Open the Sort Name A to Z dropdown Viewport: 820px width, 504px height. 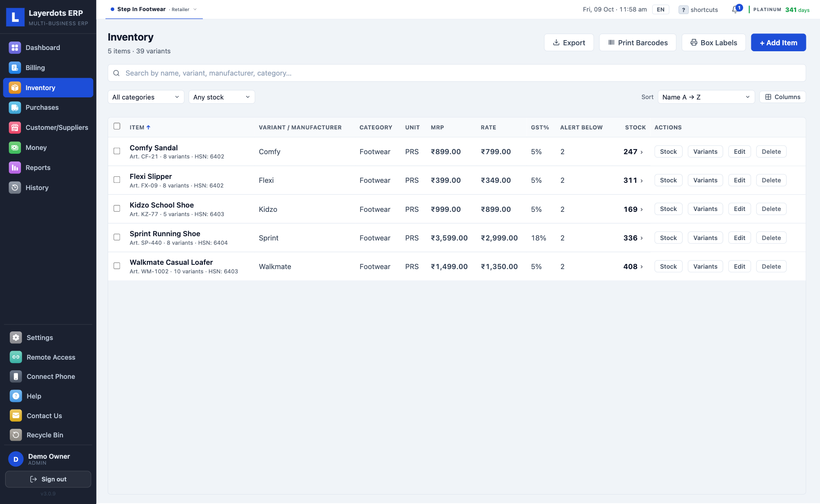pyautogui.click(x=706, y=97)
